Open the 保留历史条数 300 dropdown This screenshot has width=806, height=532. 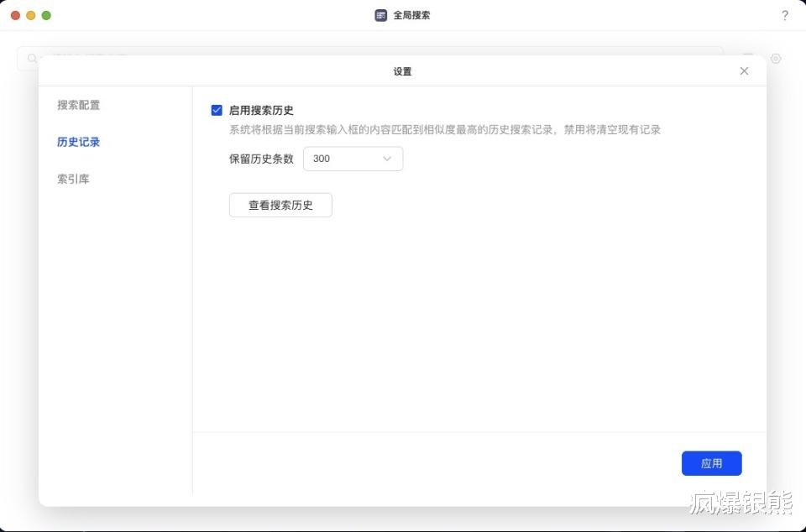pos(353,159)
